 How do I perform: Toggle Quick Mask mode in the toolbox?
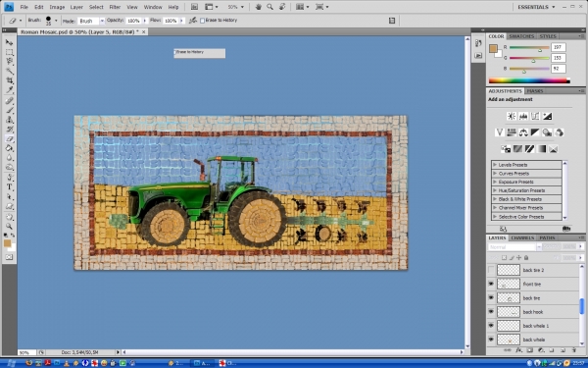[x=9, y=257]
